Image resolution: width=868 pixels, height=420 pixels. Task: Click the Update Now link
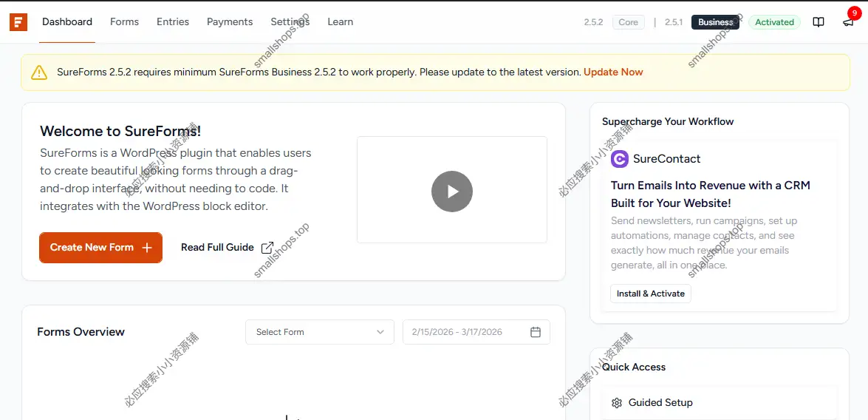613,72
